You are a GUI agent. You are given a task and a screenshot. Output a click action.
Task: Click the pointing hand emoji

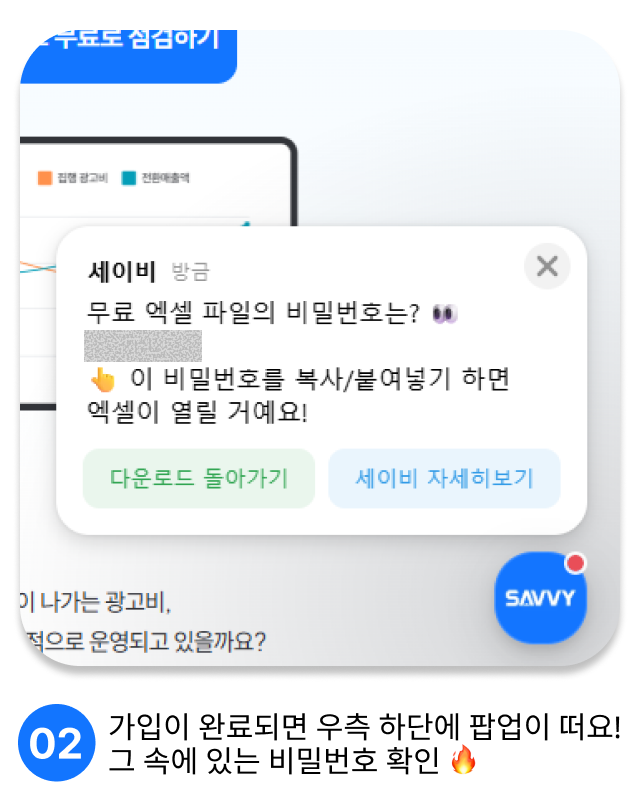point(103,380)
